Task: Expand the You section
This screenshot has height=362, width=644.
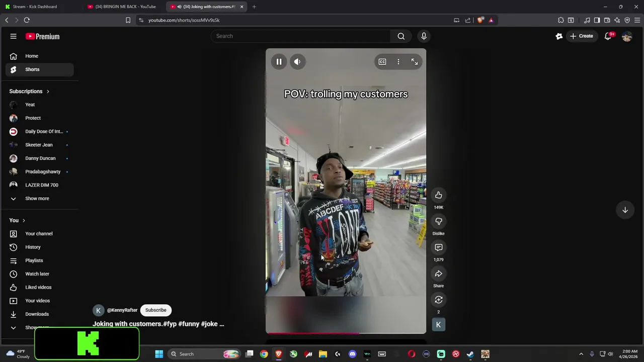Action: 17,220
